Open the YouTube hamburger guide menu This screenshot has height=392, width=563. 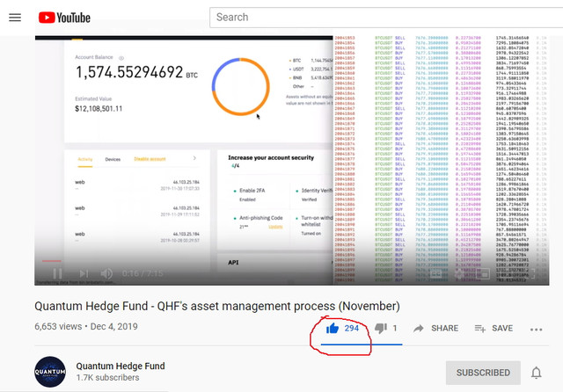pos(15,18)
